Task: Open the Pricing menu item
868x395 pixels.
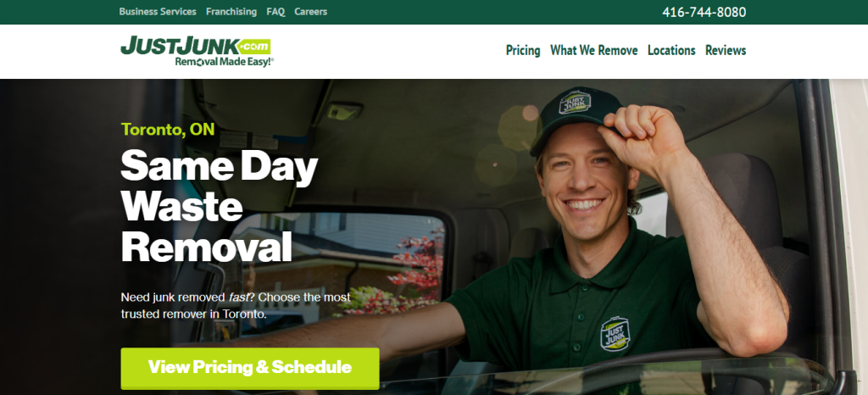Action: [523, 50]
